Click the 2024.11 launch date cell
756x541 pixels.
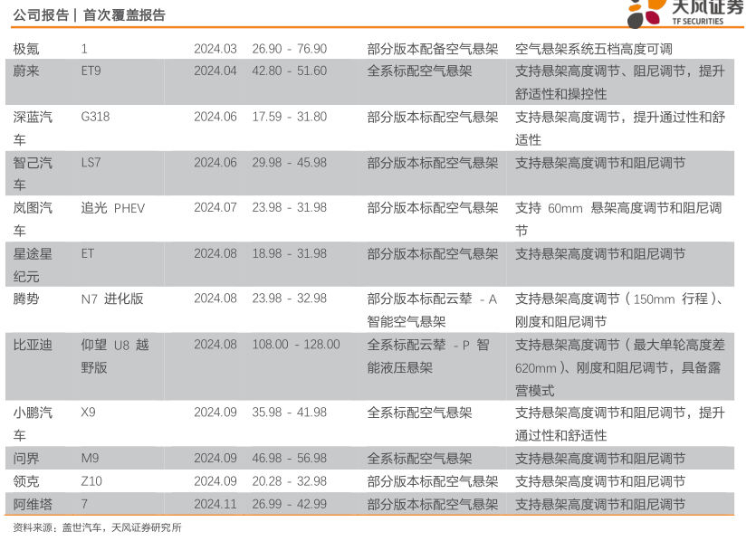[x=215, y=505]
